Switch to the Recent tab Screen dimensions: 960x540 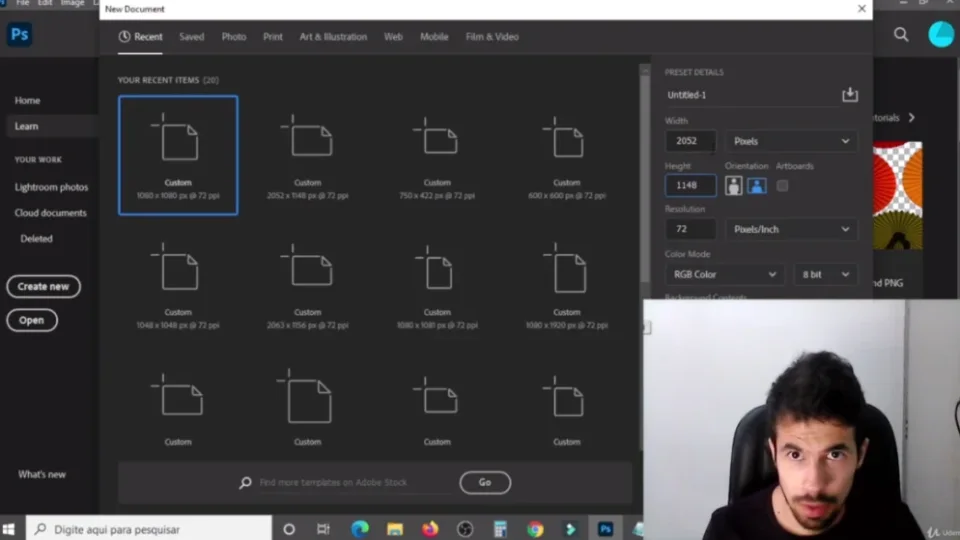click(140, 37)
